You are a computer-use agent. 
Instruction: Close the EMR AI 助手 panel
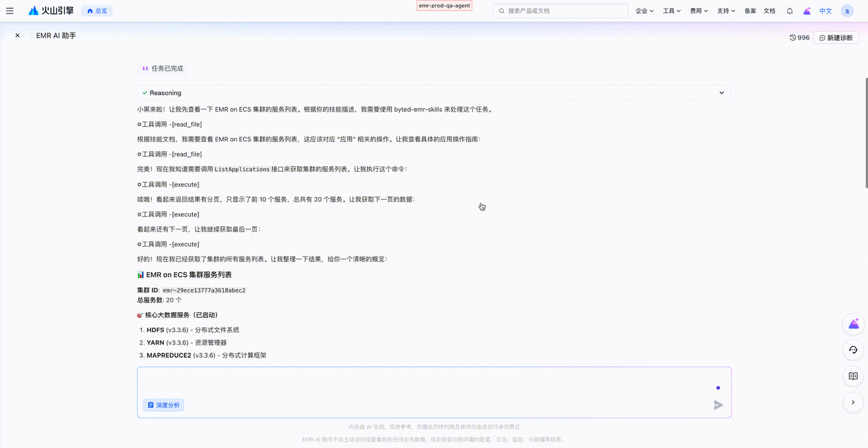point(17,36)
